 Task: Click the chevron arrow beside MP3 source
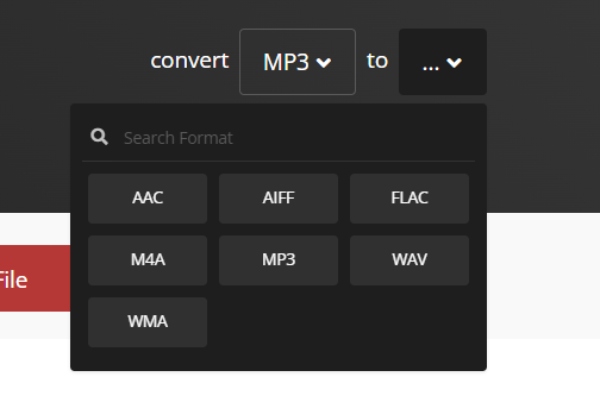click(322, 63)
